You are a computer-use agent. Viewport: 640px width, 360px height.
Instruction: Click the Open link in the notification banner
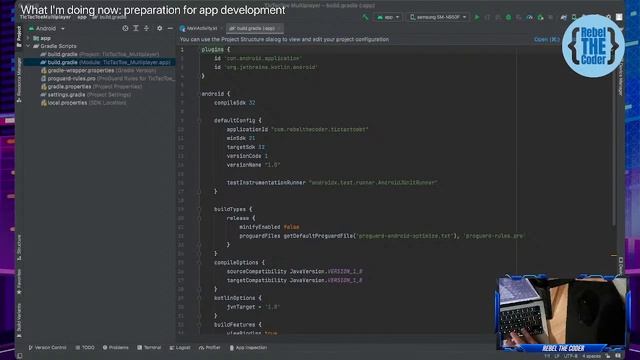(x=546, y=40)
